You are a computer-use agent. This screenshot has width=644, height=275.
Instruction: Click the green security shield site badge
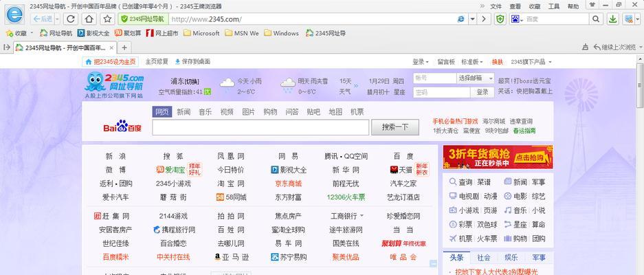click(x=142, y=19)
